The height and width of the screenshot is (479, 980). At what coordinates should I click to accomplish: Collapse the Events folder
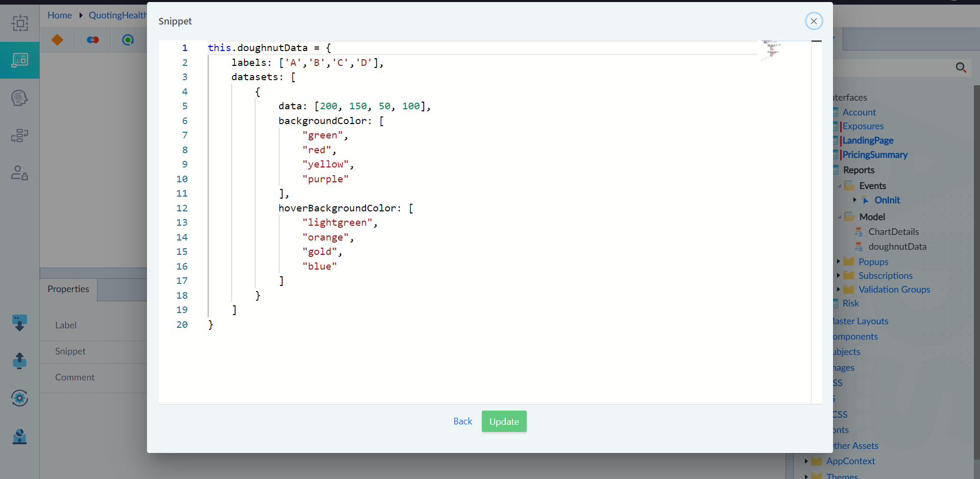839,186
